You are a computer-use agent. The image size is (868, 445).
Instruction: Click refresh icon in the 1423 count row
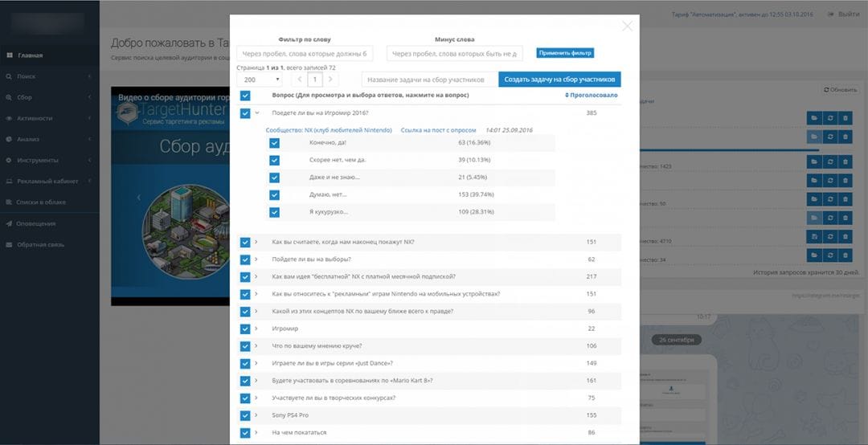pos(829,161)
